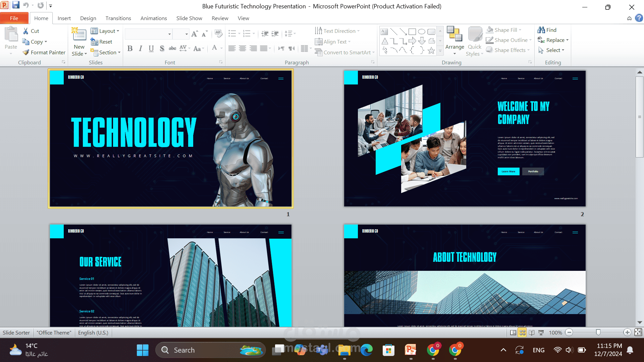Switch to the Design tab
Viewport: 644px width, 362px height.
pos(88,18)
